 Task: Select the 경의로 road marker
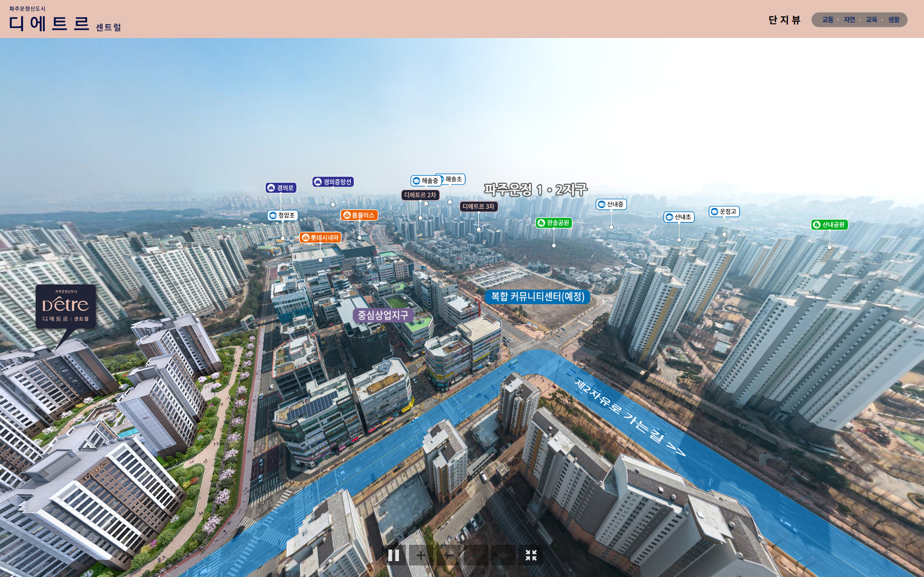click(281, 188)
